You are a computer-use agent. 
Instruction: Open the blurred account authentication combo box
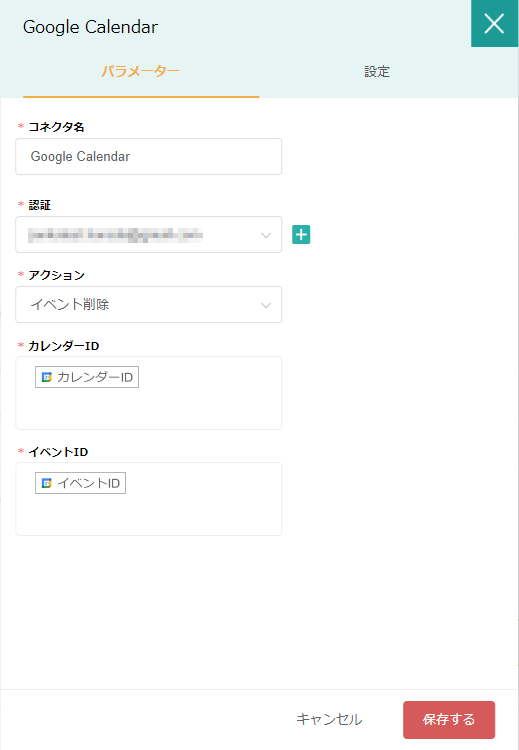[149, 234]
